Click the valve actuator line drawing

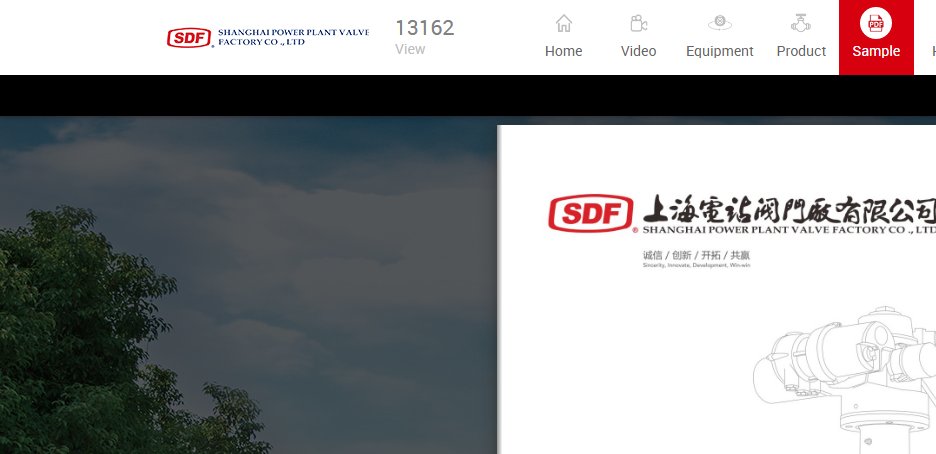pos(844,380)
